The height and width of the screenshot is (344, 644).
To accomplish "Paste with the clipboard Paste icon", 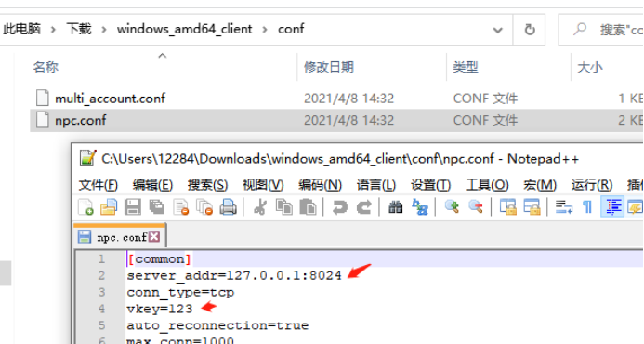I will (308, 206).
